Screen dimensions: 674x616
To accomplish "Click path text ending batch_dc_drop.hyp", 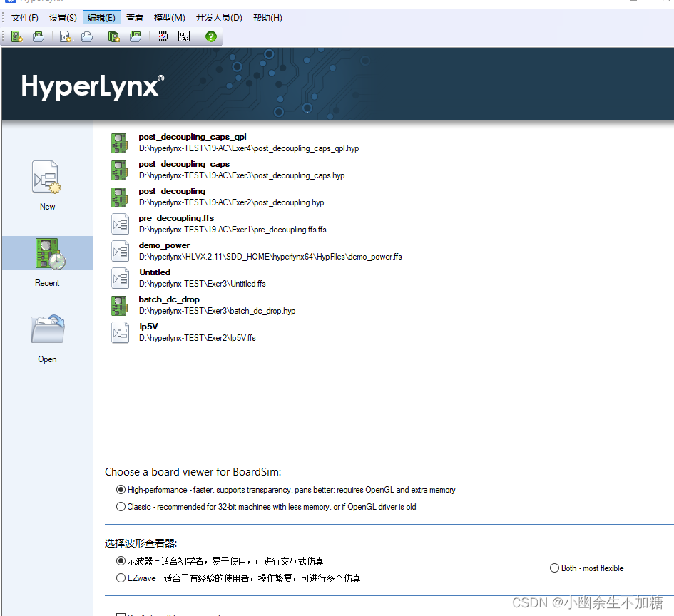I will [217, 311].
